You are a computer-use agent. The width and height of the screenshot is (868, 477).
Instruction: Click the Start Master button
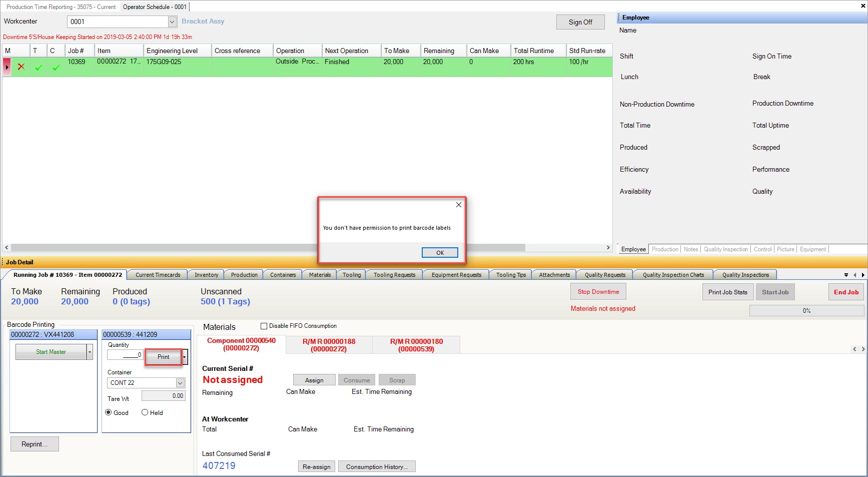point(51,352)
